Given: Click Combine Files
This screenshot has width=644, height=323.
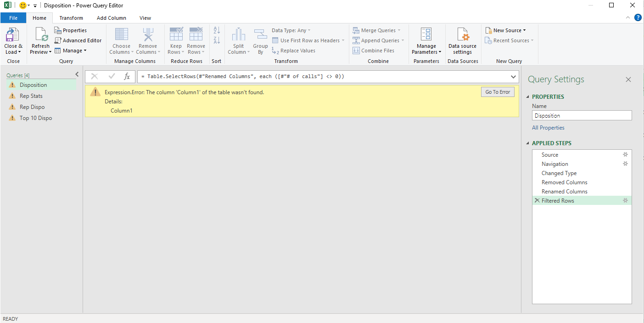Looking at the screenshot, I should [373, 51].
